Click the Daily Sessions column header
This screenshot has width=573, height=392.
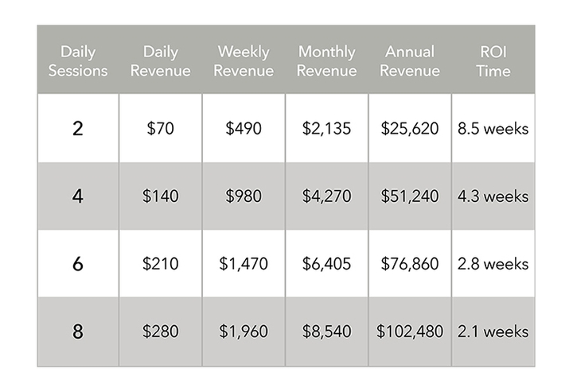coord(78,60)
